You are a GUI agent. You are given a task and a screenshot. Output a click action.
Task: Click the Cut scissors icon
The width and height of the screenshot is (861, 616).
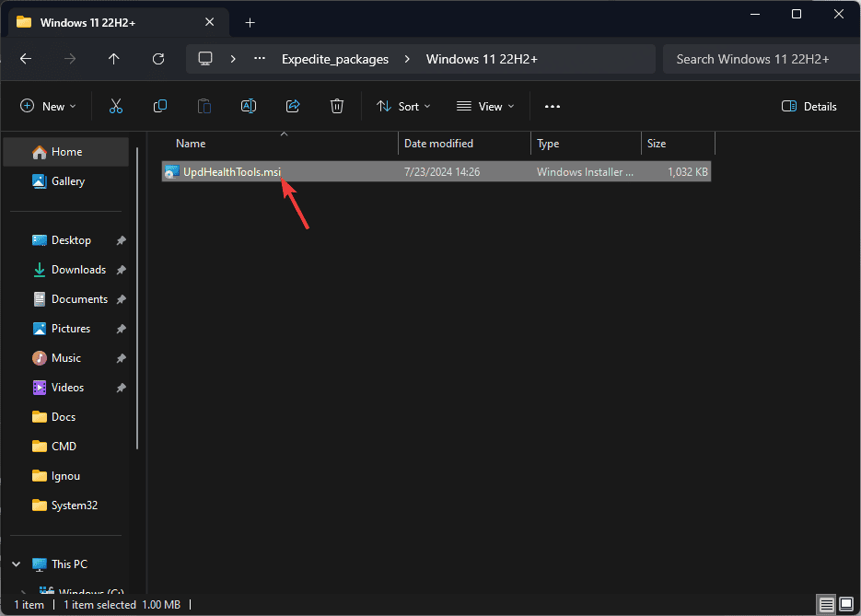[x=116, y=106]
